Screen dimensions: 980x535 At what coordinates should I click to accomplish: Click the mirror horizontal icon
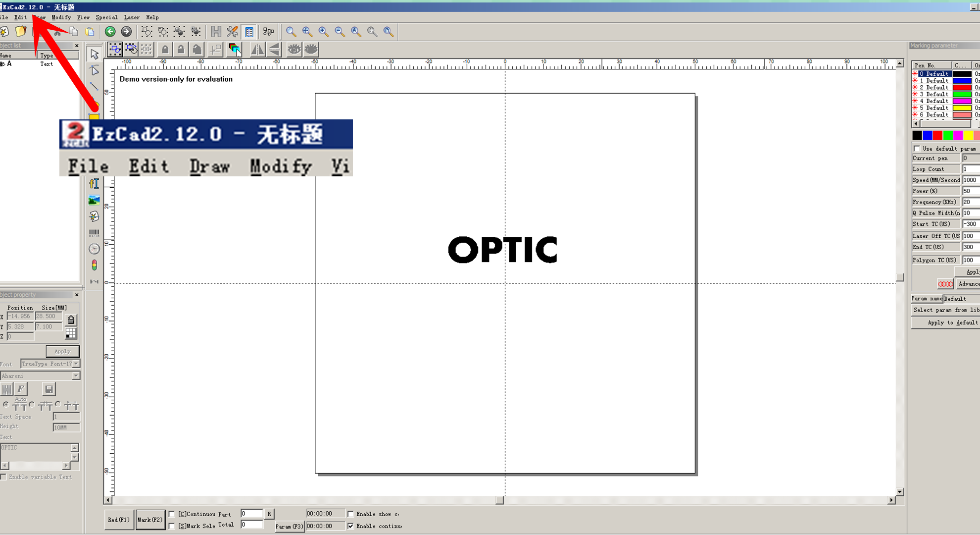pyautogui.click(x=257, y=49)
